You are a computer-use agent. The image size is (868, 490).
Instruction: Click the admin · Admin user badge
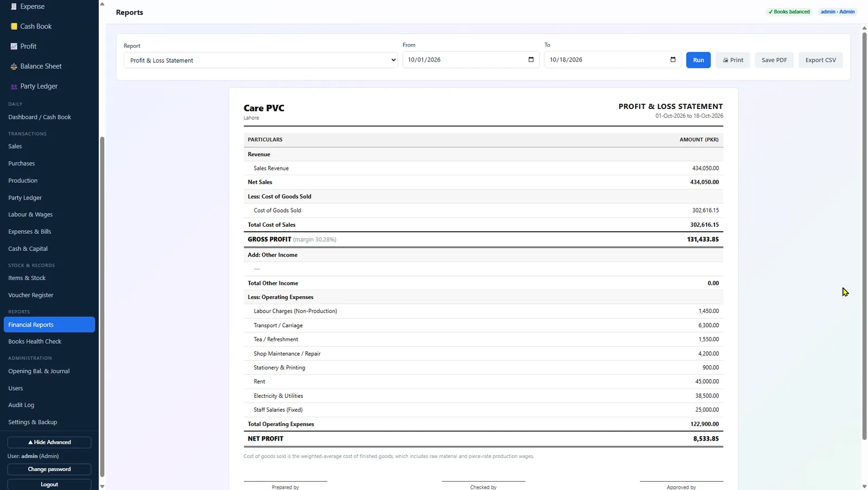(837, 12)
